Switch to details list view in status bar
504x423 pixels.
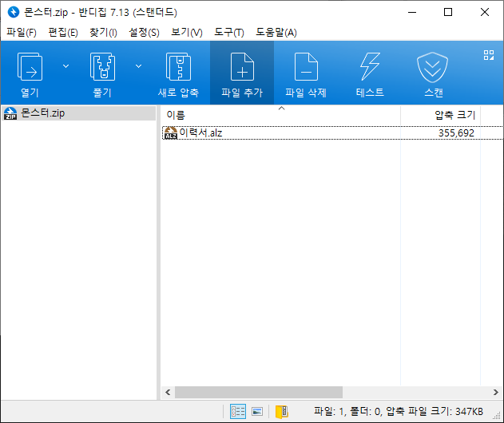pos(238,412)
